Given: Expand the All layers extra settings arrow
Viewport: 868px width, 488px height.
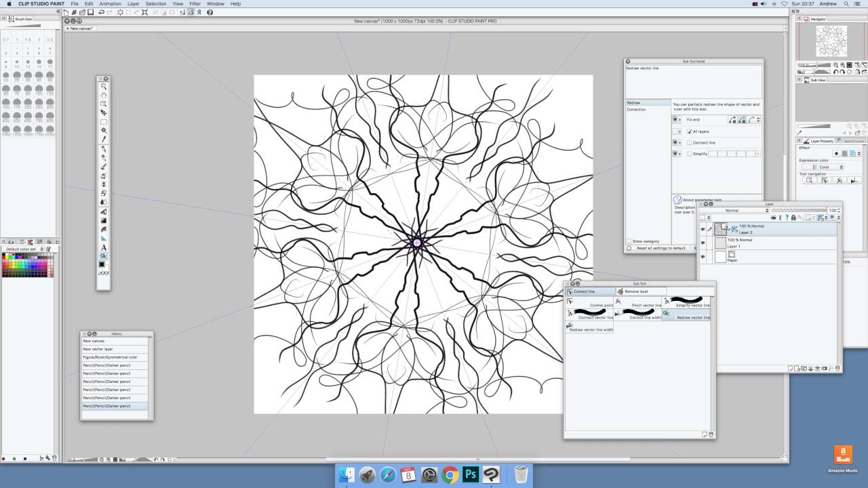Looking at the screenshot, I should 680,131.
